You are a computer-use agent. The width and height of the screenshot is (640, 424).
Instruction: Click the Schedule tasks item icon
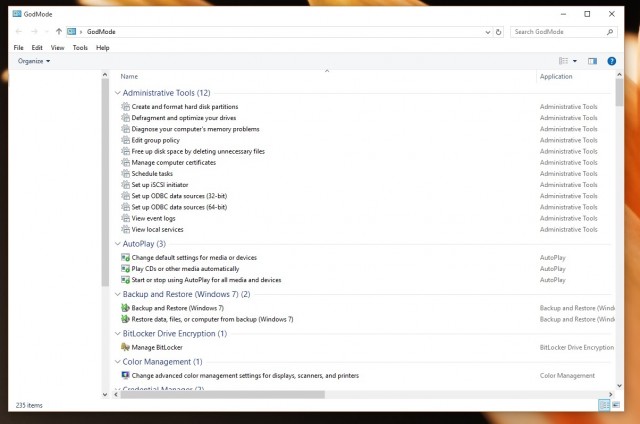click(125, 173)
